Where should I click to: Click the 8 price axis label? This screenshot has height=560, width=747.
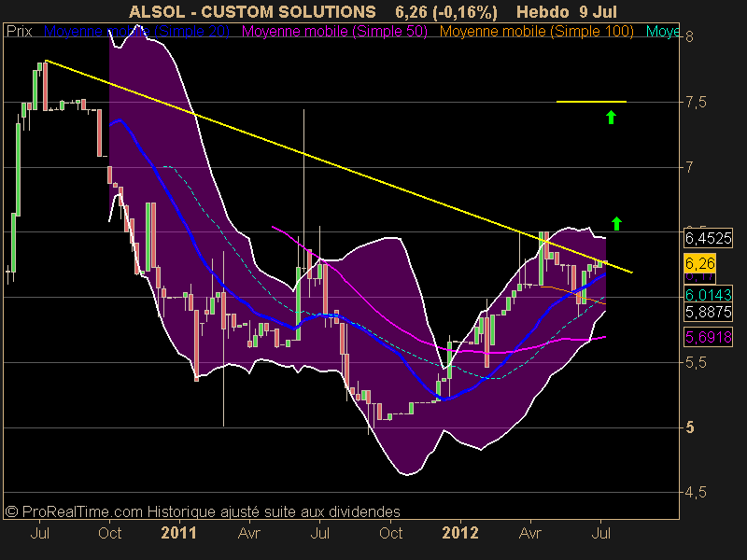[689, 36]
